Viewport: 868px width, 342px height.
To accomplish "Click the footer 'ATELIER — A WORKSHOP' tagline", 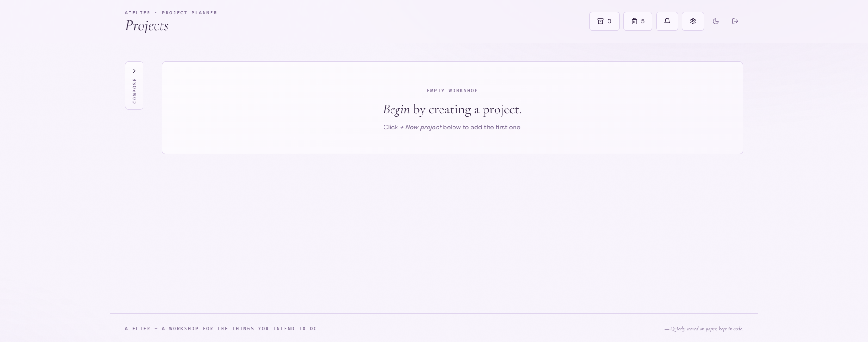I will click(x=221, y=329).
